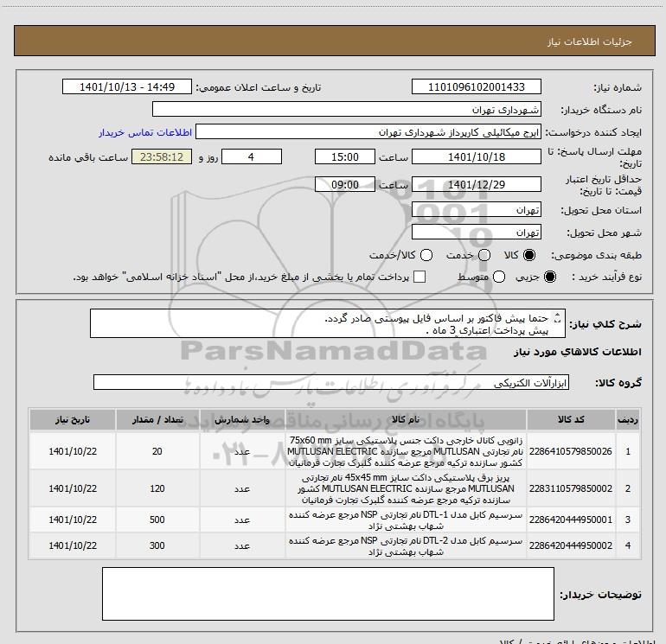The image size is (666, 644).
Task: Open the اطلاعات تماس خریدار link
Action: pyautogui.click(x=145, y=132)
